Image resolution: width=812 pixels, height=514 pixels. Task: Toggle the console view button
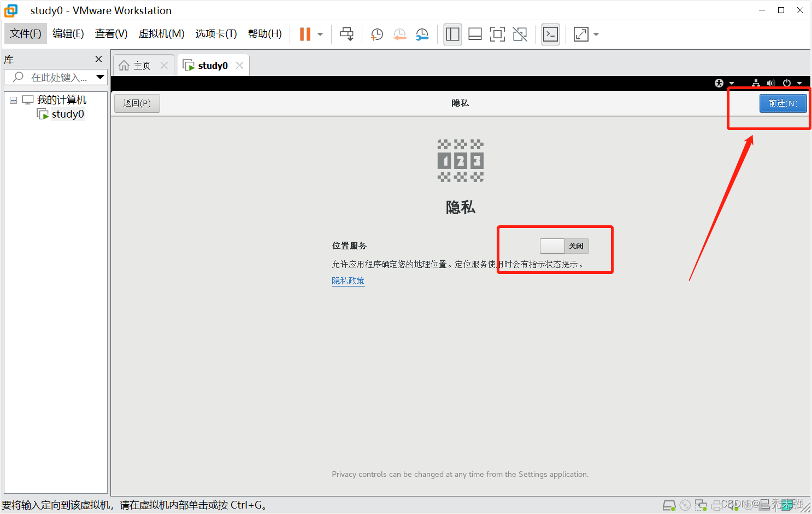(x=550, y=34)
